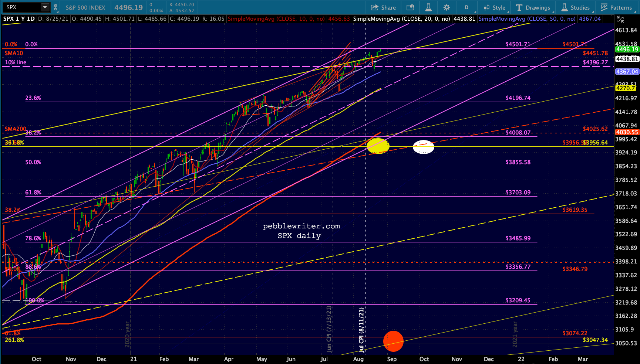Click the red circle marker near Sep

[x=393, y=341]
